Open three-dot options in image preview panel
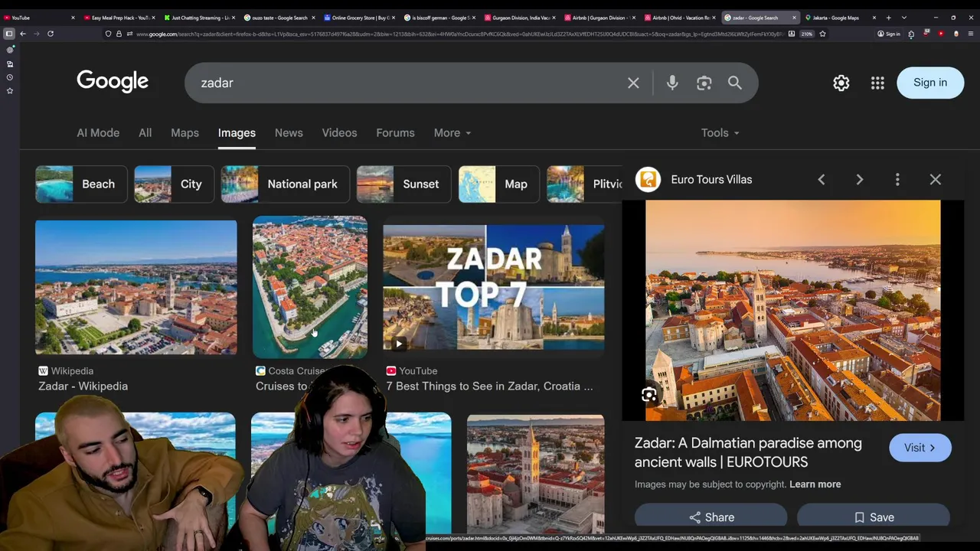 pyautogui.click(x=897, y=179)
